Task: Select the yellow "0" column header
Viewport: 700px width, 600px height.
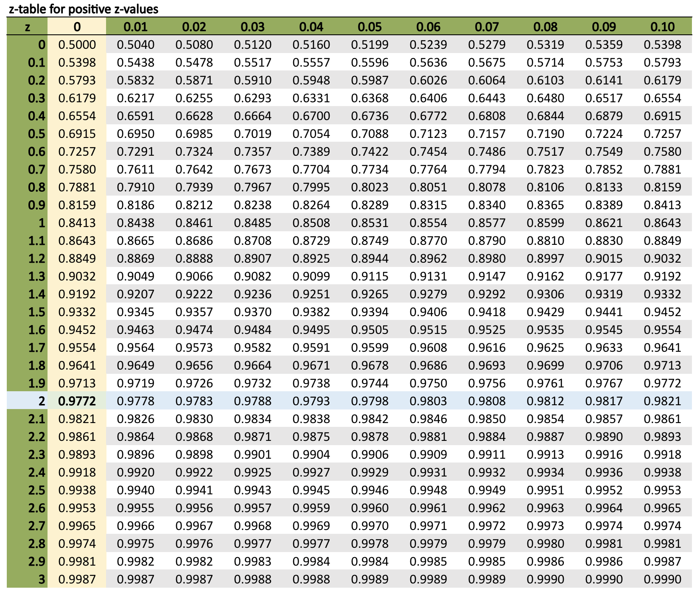Action: (77, 27)
